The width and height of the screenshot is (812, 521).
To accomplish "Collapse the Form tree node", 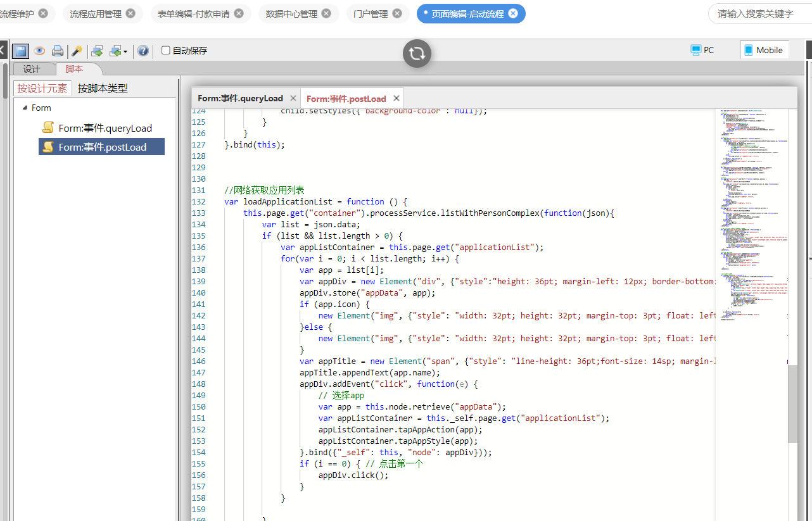I will [x=25, y=108].
